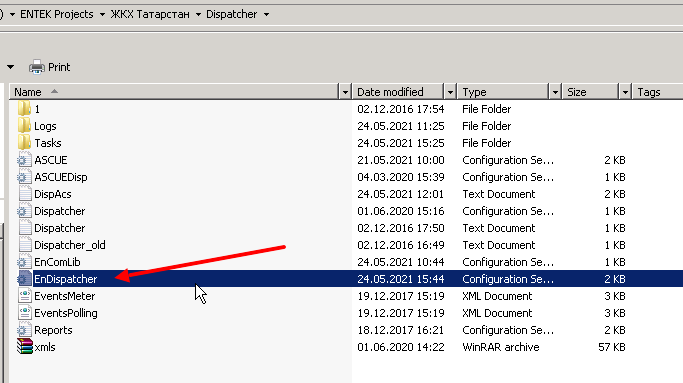Select the folder named 1
This screenshot has width=683, height=383.
(x=37, y=109)
